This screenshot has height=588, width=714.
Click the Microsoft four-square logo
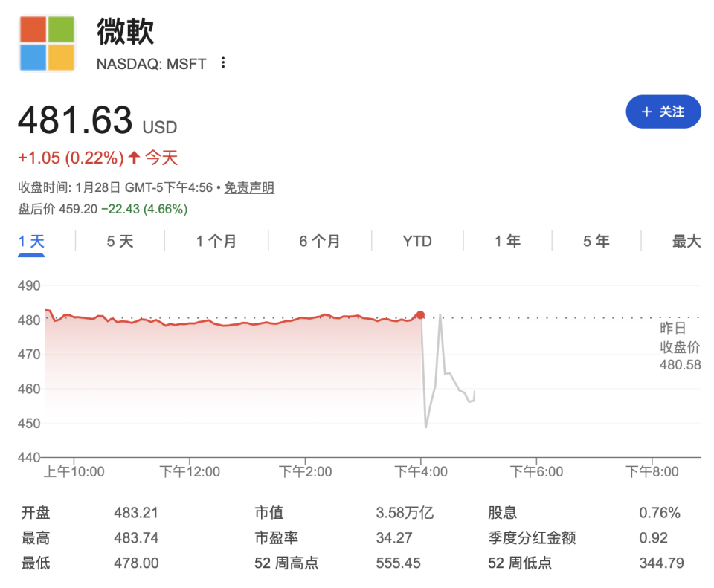click(x=46, y=42)
